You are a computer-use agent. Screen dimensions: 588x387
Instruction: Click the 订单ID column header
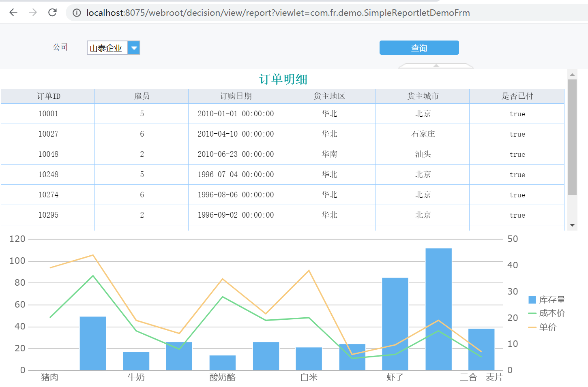tap(48, 96)
